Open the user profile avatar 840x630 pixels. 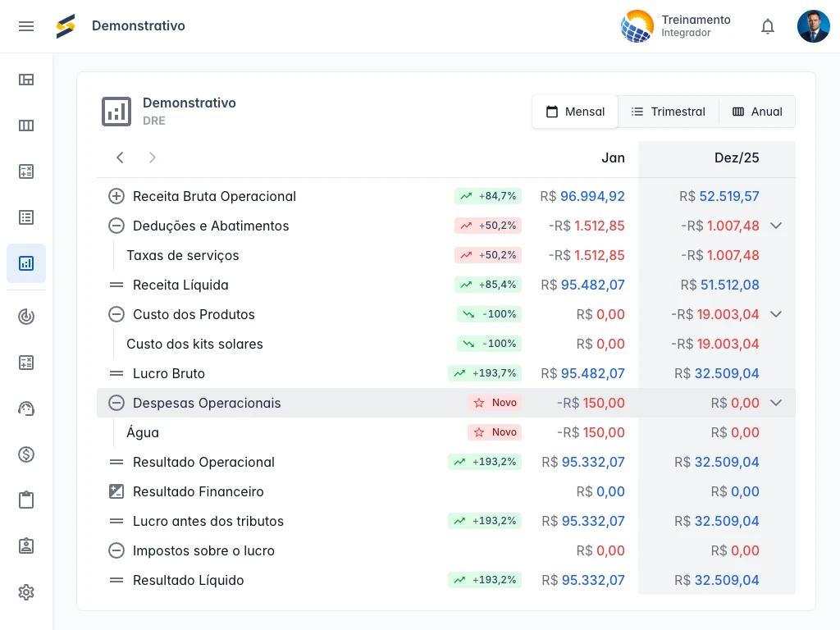(813, 25)
